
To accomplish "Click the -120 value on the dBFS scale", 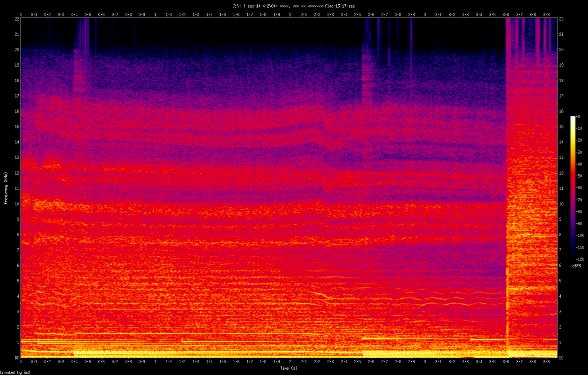I will click(580, 259).
